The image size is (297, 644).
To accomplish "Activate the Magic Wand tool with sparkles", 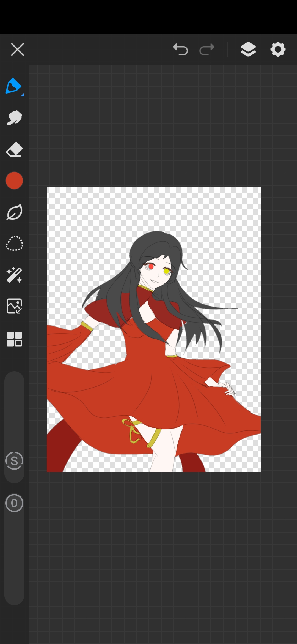I will coord(14,275).
